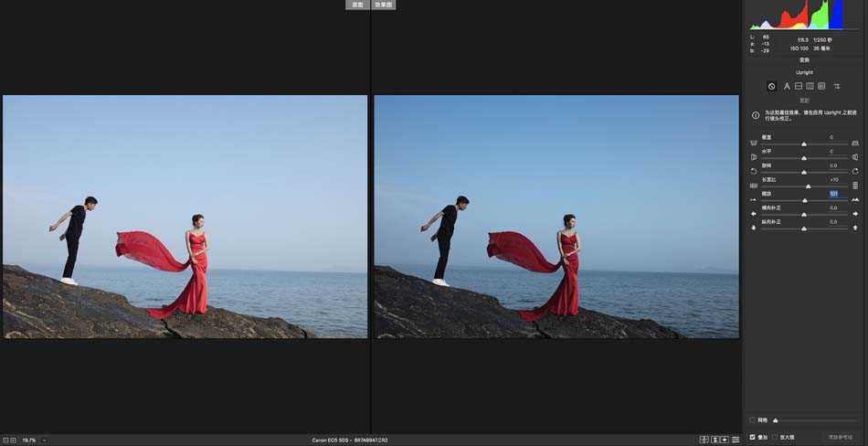Click the swap before/after settings icon
This screenshot has height=446, width=868.
click(x=715, y=440)
